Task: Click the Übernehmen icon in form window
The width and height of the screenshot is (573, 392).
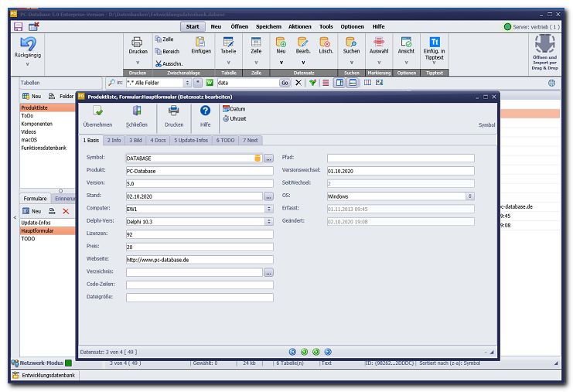Action: pos(97,111)
